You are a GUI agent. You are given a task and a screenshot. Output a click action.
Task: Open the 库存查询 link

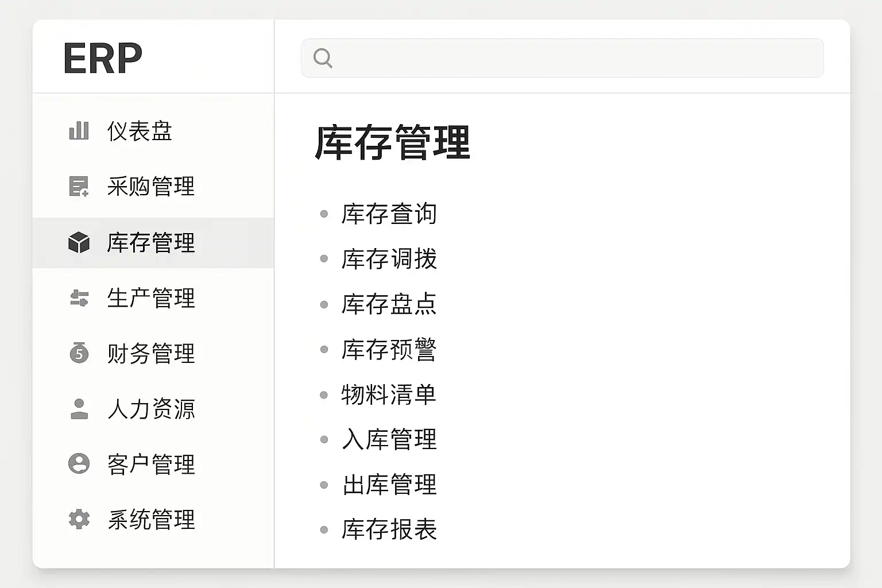(x=389, y=214)
